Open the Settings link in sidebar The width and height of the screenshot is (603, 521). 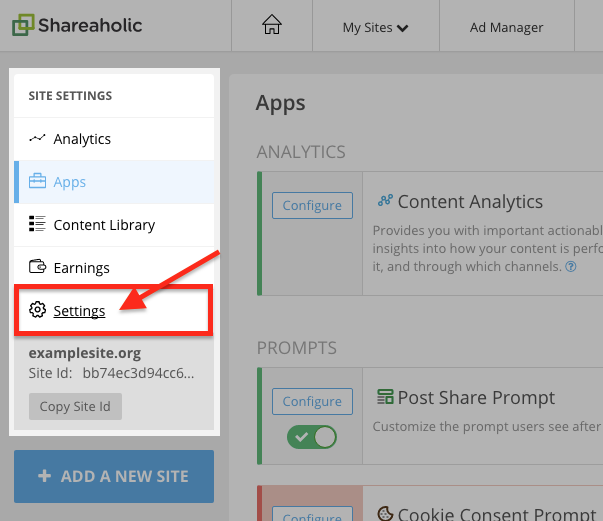(x=79, y=311)
